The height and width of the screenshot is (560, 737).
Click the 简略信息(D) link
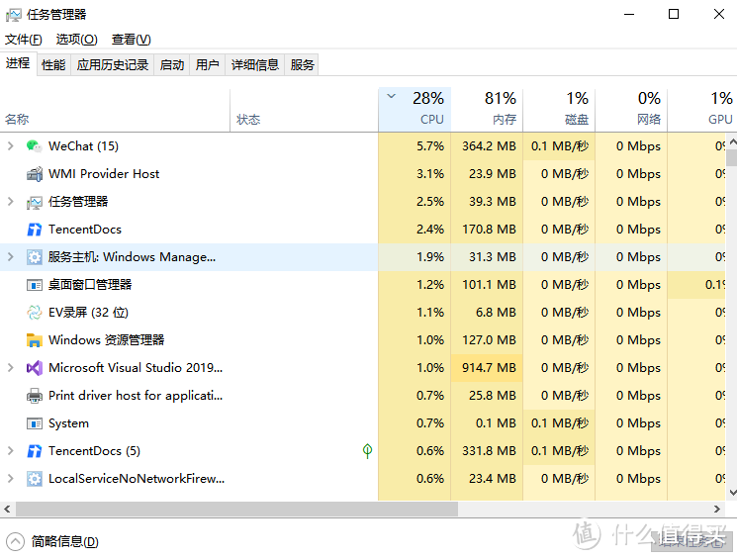click(65, 541)
